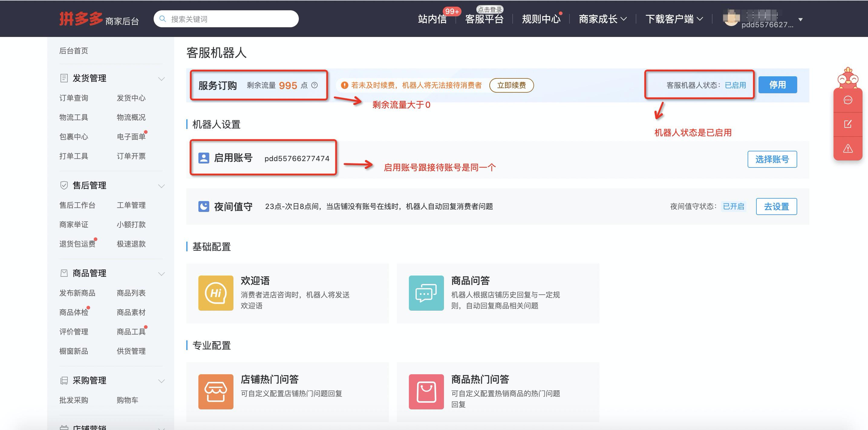
Task: Click the floating warning triangle icon
Action: [848, 148]
